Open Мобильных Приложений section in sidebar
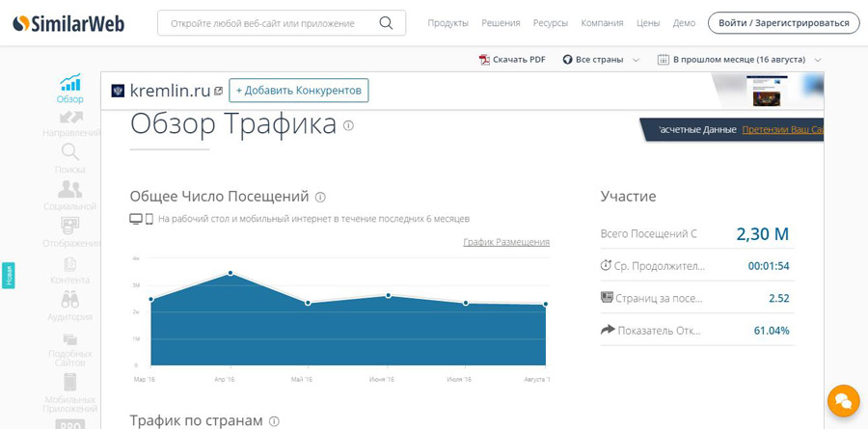This screenshot has width=868, height=429. tap(70, 393)
